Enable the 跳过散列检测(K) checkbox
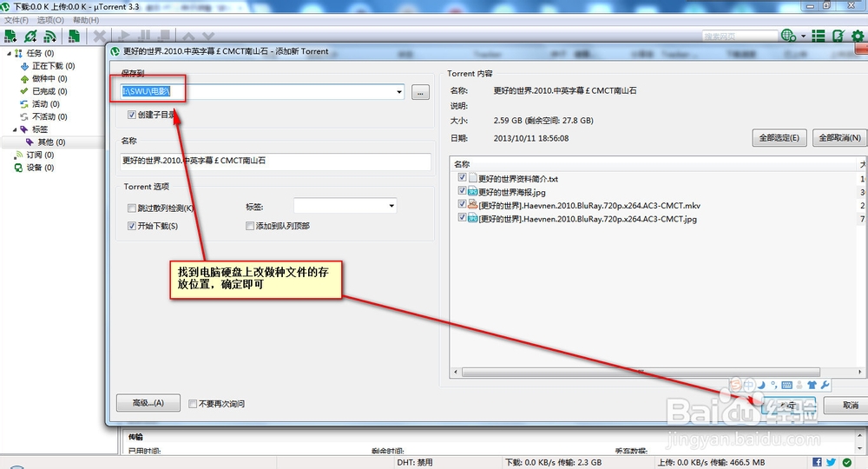The height and width of the screenshot is (469, 868). (132, 208)
